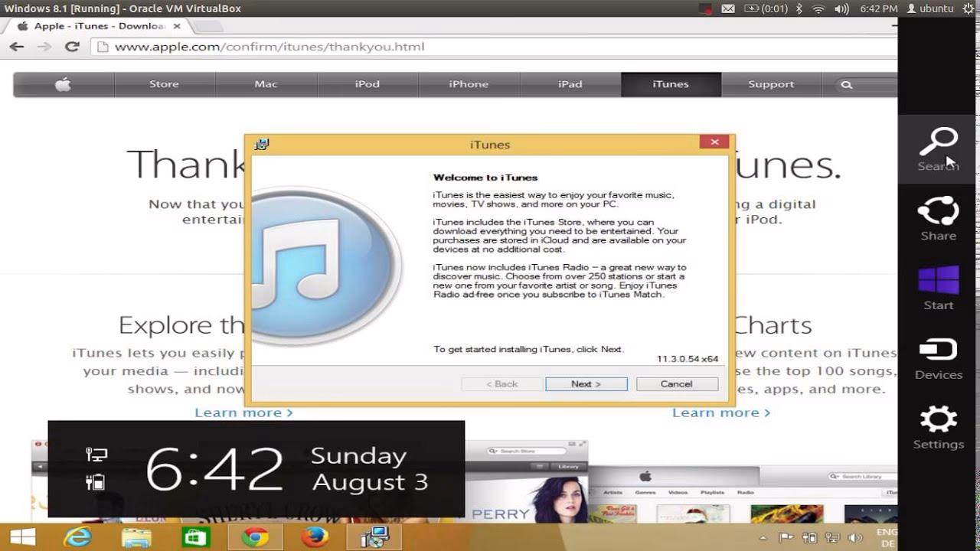Click the 6:42 PM clock in Ubuntu panel
Screen dimensions: 980x551
(x=878, y=8)
